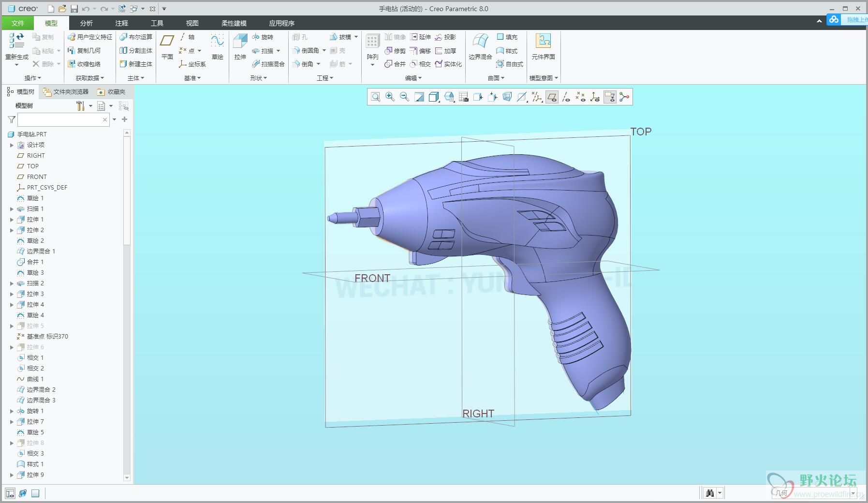The image size is (868, 503).
Task: Click the Open file folder icon
Action: point(62,9)
